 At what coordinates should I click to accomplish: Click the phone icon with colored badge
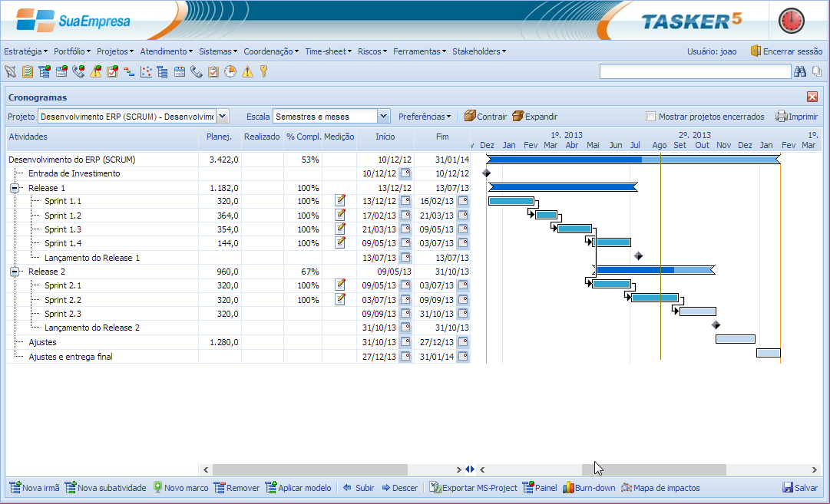tap(78, 71)
